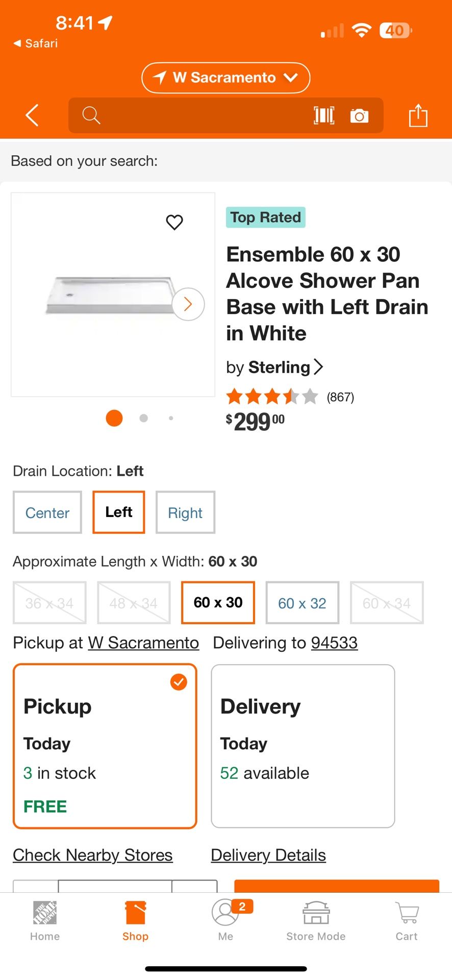
Task: Choose the Delivery fulfillment option
Action: pos(303,745)
